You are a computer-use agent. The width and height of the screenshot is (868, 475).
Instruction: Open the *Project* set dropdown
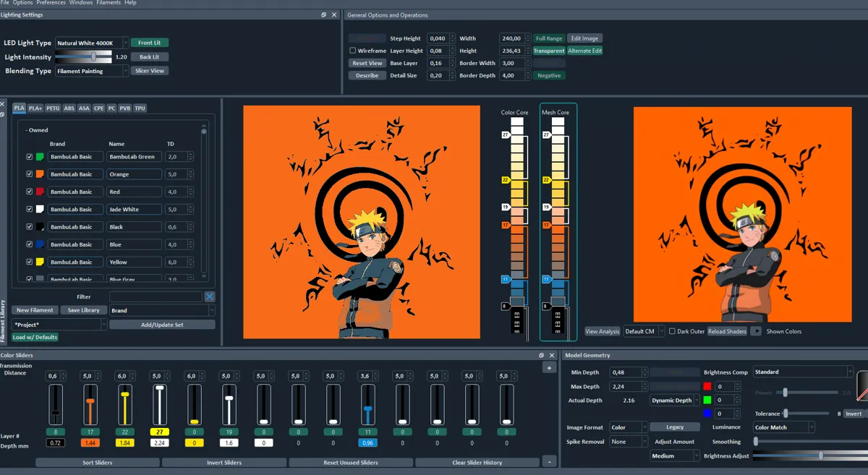pyautogui.click(x=59, y=325)
